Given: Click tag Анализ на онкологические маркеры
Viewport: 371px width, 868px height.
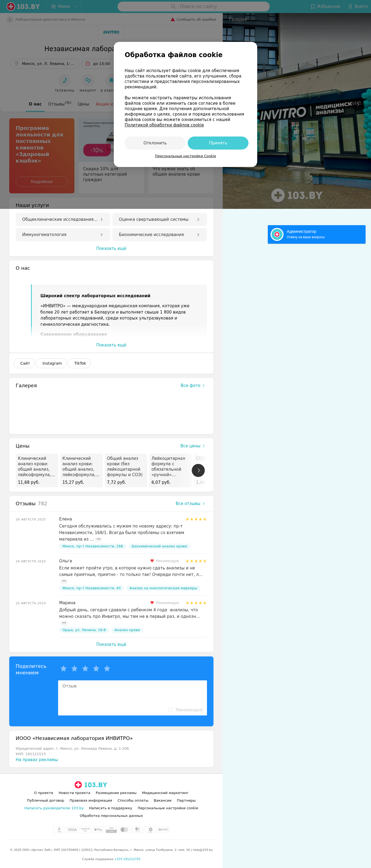Looking at the screenshot, I should [163, 588].
